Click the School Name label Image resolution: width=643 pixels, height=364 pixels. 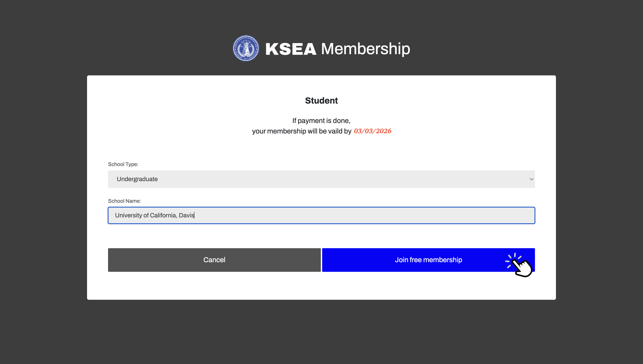coord(124,201)
